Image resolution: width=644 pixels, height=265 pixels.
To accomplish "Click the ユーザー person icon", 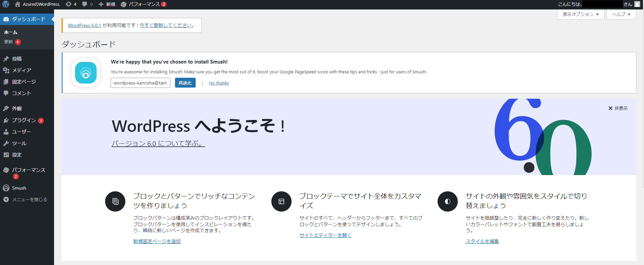I will coord(6,132).
